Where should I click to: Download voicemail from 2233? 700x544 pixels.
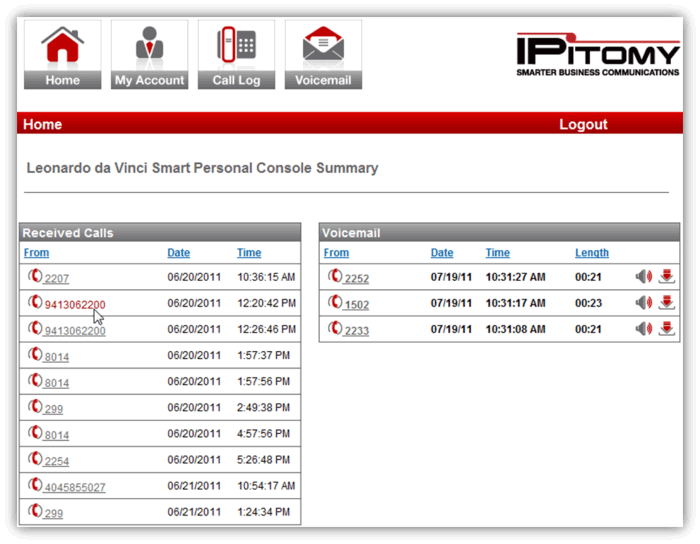pos(667,329)
